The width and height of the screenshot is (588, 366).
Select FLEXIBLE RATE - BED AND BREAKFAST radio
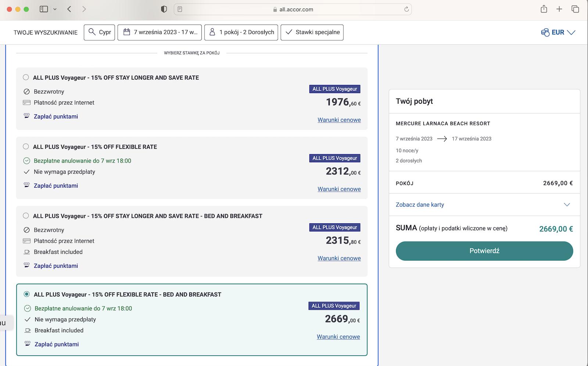coord(26,294)
